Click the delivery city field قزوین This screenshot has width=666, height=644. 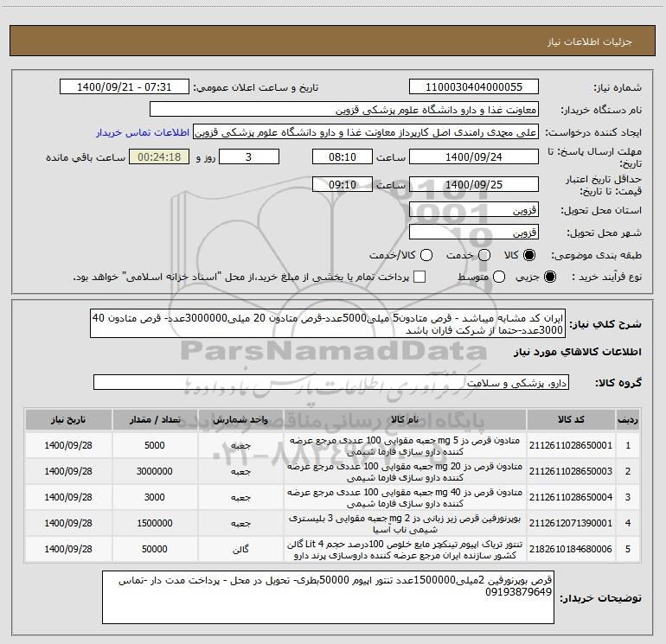(474, 233)
